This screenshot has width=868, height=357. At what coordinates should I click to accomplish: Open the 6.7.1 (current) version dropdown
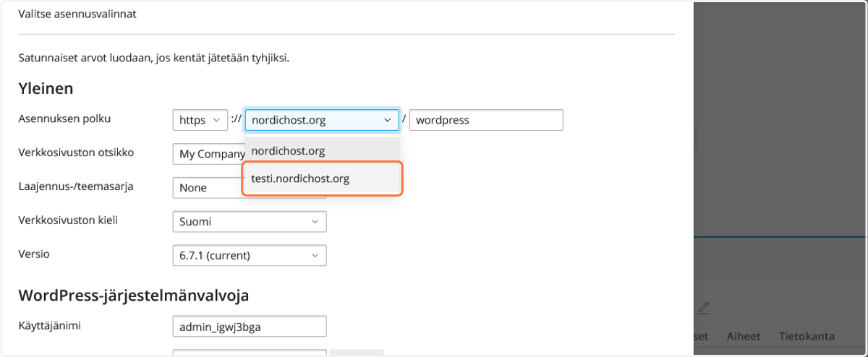(250, 255)
